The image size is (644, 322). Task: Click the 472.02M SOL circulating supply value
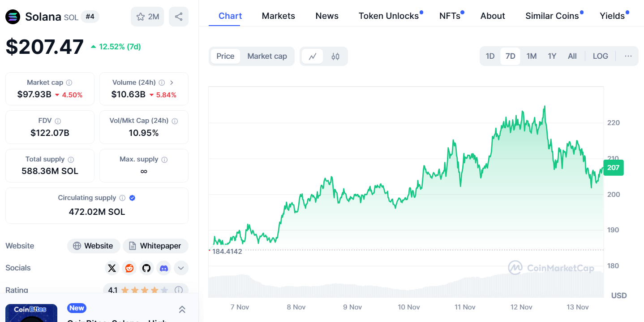[97, 212]
